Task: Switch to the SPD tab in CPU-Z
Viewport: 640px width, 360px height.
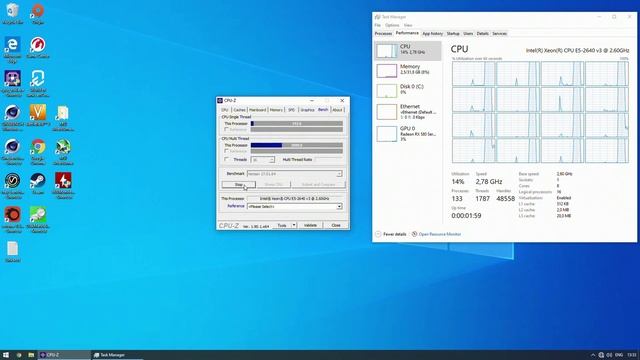Action: [x=291, y=110]
